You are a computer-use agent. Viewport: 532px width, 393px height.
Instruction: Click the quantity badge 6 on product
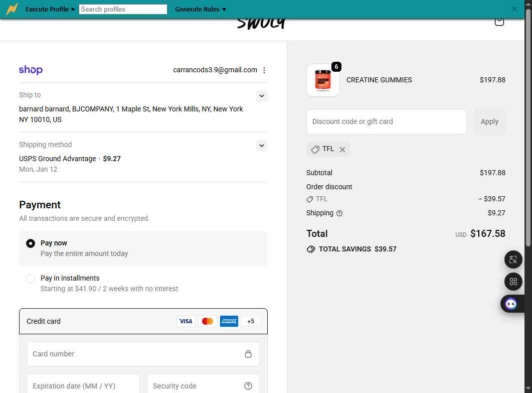336,67
